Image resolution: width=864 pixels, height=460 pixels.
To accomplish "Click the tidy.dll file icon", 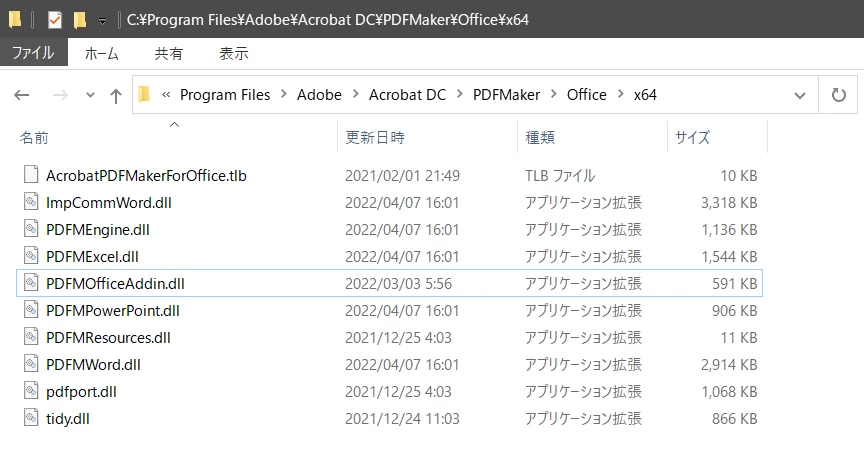I will coord(31,418).
